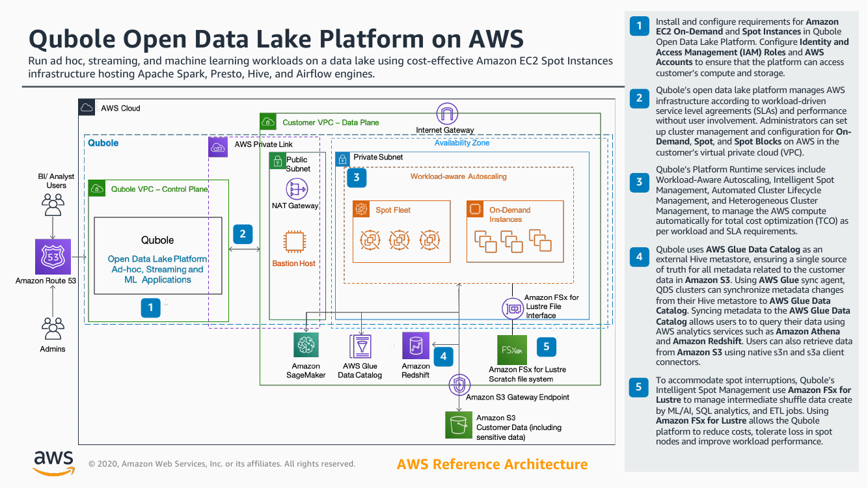Screen dimensions: 868x488
Task: Select the BI/Analyst Users people icon
Action: pos(53,206)
